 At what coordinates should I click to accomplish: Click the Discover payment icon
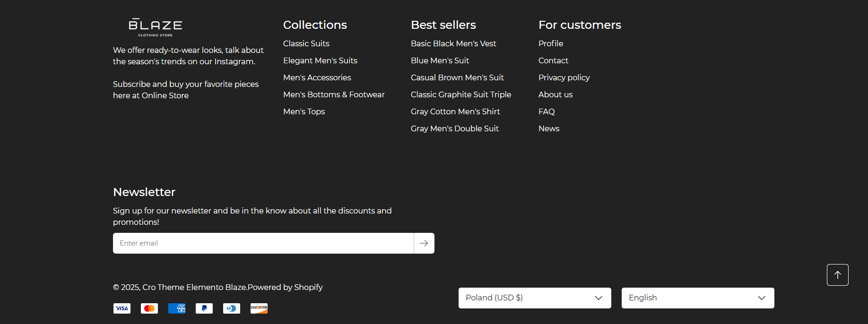pos(259,308)
